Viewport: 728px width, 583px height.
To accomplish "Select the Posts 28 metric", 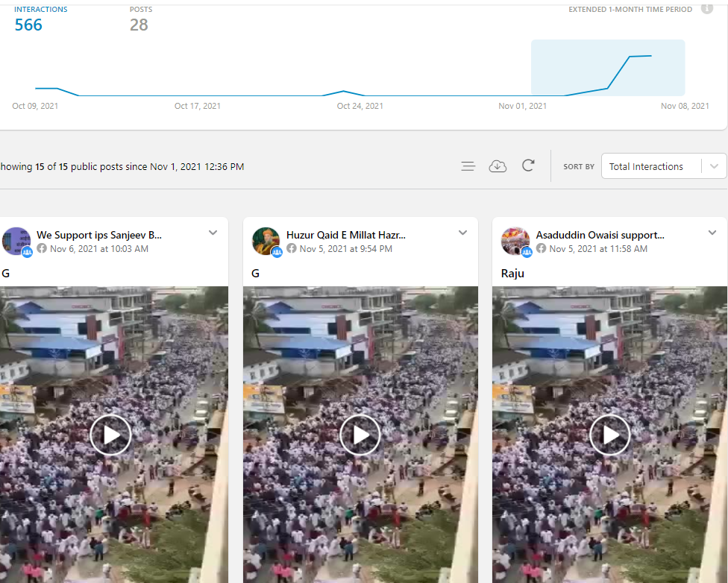I will pyautogui.click(x=139, y=25).
